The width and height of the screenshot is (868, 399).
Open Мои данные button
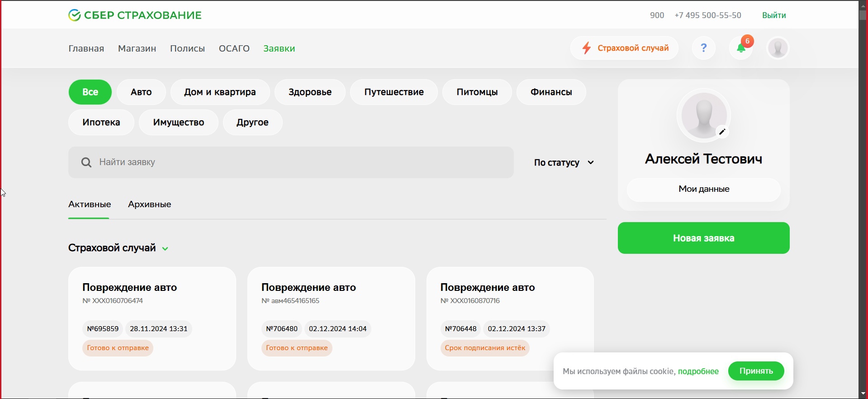703,190
